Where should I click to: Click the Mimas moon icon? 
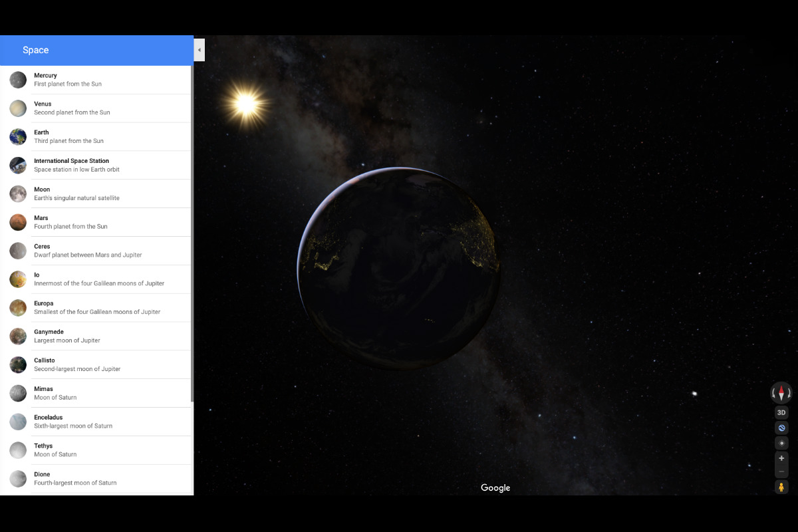[x=18, y=393]
